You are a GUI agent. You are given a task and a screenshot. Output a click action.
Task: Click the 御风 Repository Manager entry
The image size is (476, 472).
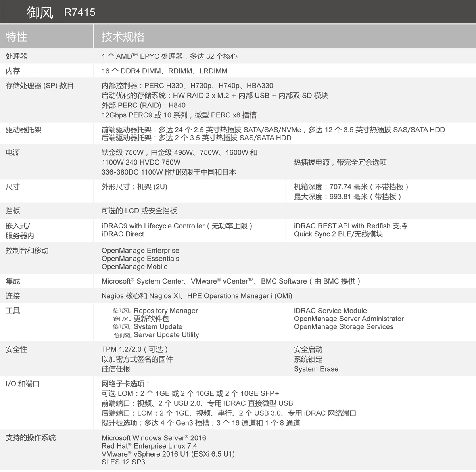(x=155, y=311)
